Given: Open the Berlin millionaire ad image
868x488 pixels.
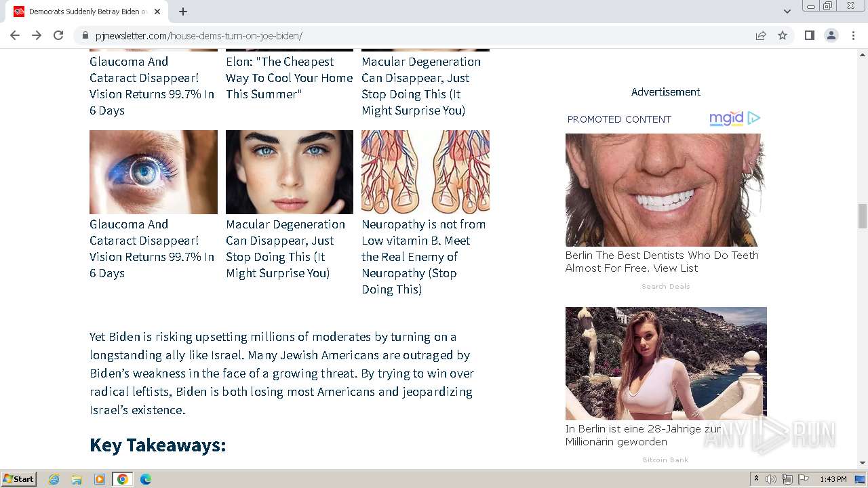Looking at the screenshot, I should click(x=666, y=363).
